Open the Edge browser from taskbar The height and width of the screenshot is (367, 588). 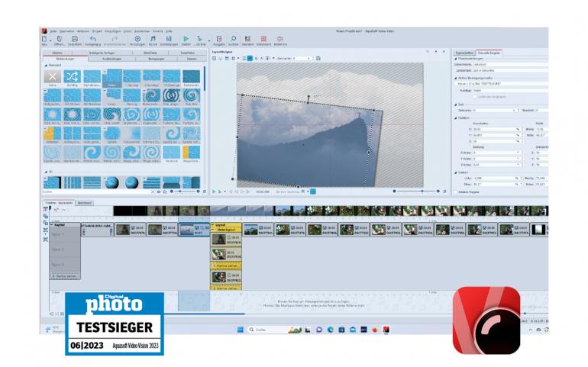coord(330,330)
